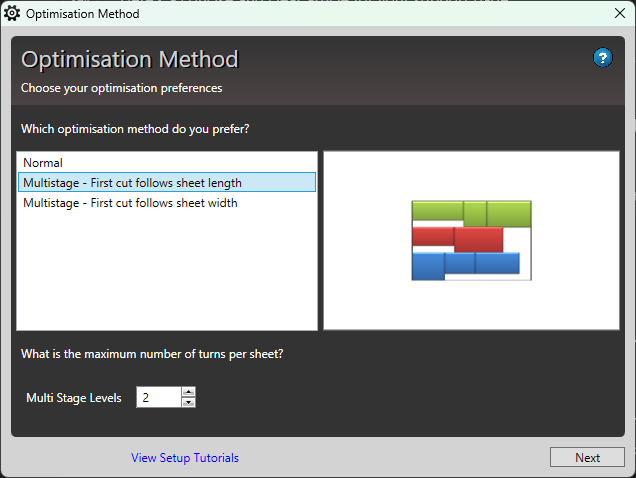This screenshot has width=636, height=478.
Task: Choose Multistage first cut follows sheet width
Action: 130,203
